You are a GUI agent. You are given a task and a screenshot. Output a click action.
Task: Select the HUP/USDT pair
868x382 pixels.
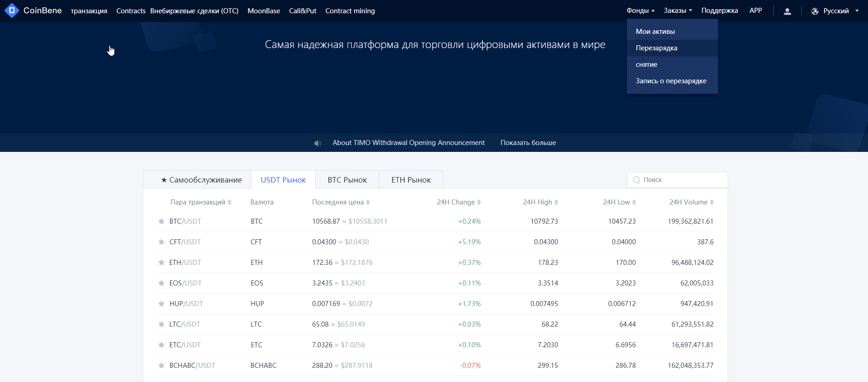coord(186,304)
